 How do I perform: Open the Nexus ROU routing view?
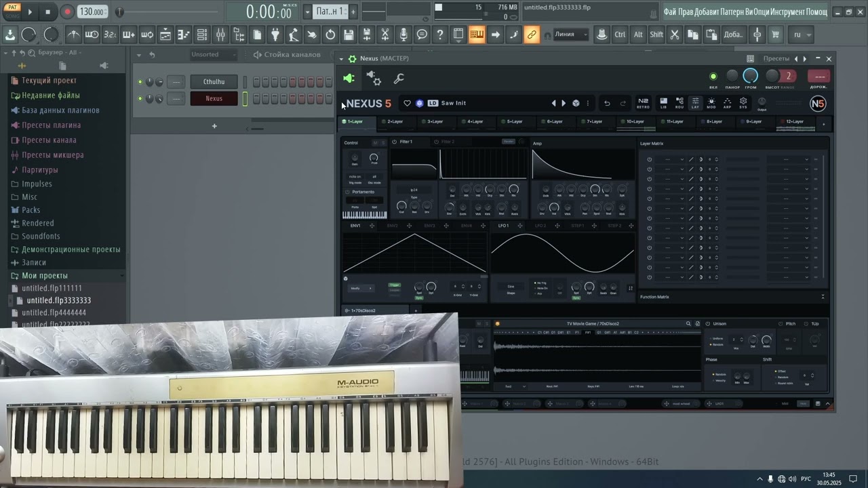coord(679,103)
